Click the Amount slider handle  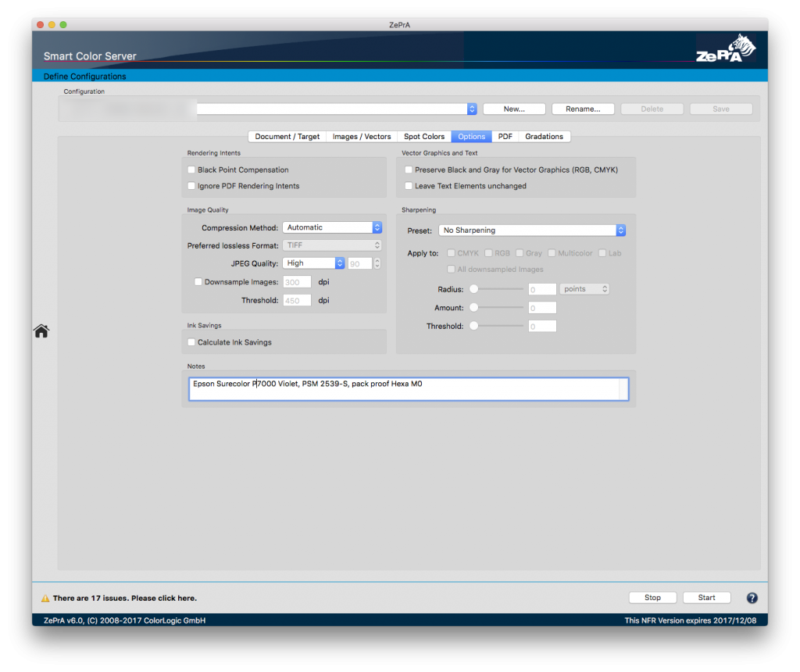(x=474, y=308)
